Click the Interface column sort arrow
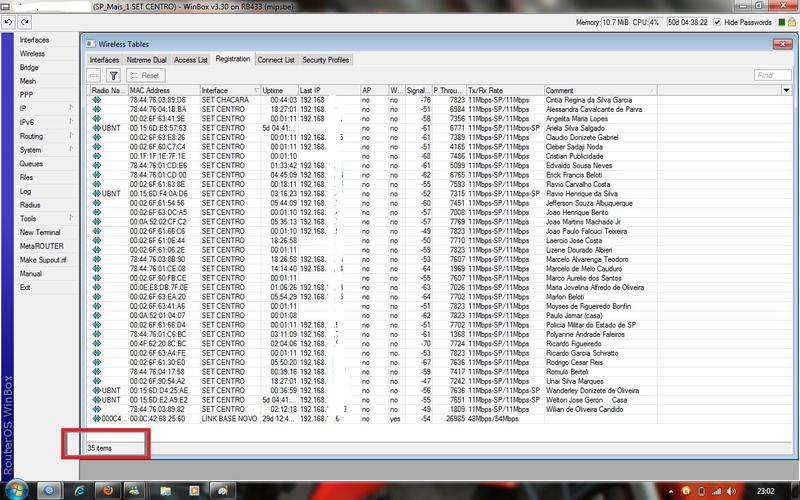 (x=256, y=90)
